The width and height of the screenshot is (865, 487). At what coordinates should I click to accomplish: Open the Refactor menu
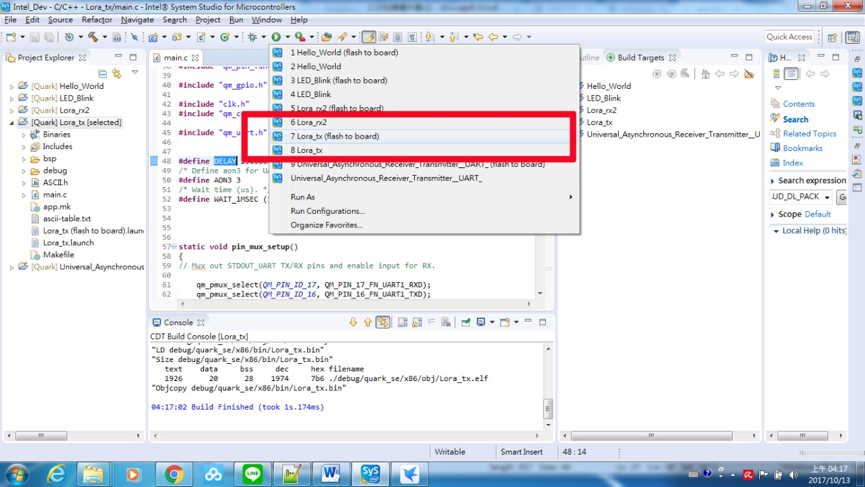tap(97, 20)
